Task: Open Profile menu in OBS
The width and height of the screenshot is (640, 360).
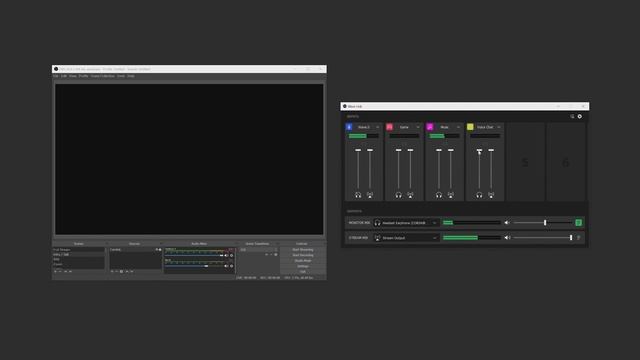Action: [83, 76]
